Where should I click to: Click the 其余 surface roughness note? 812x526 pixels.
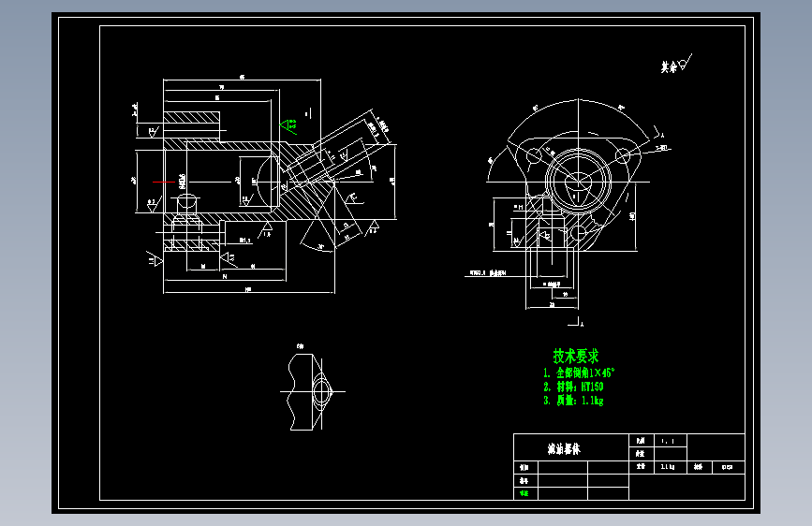tap(676, 65)
